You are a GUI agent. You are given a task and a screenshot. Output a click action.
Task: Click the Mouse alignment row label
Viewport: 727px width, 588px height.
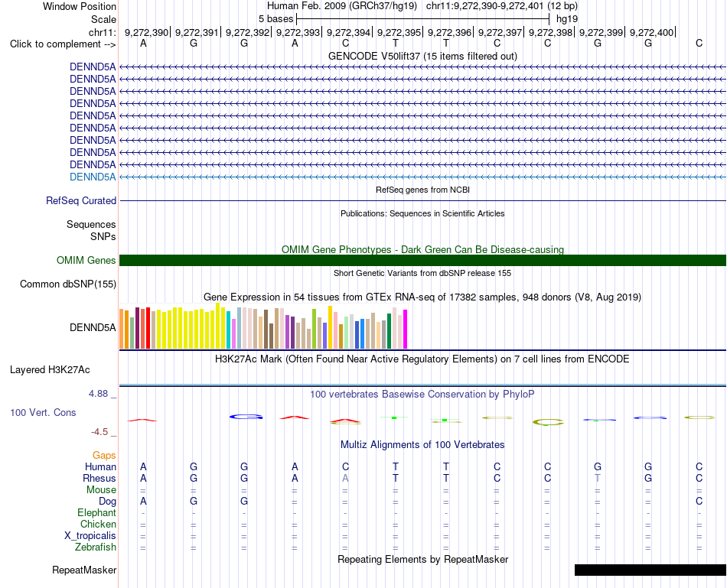(101, 490)
